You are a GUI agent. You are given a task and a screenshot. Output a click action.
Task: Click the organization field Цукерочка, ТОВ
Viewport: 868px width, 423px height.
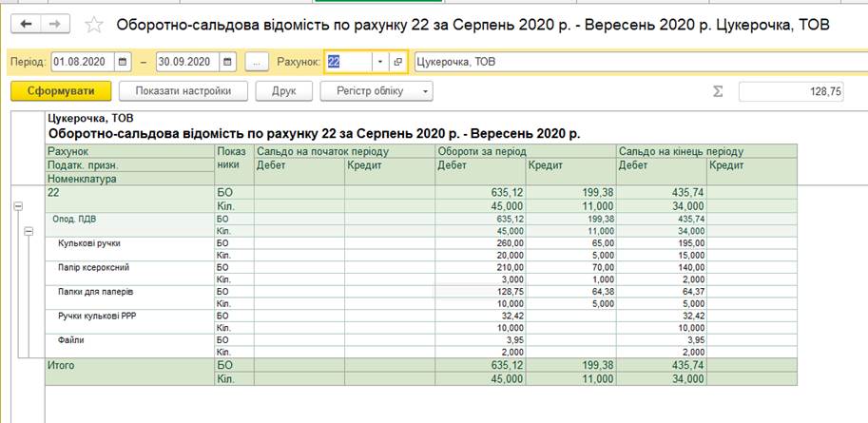637,62
